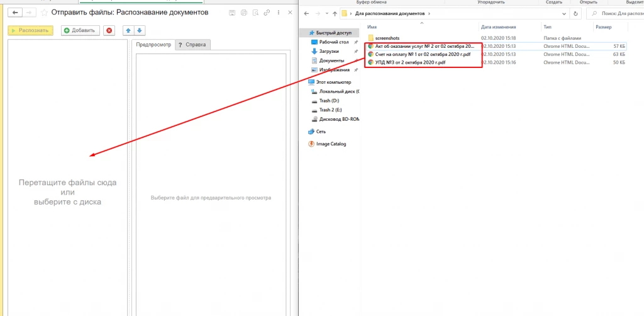Open recent locations dropdown in Explorer
The width and height of the screenshot is (644, 316).
(x=326, y=14)
